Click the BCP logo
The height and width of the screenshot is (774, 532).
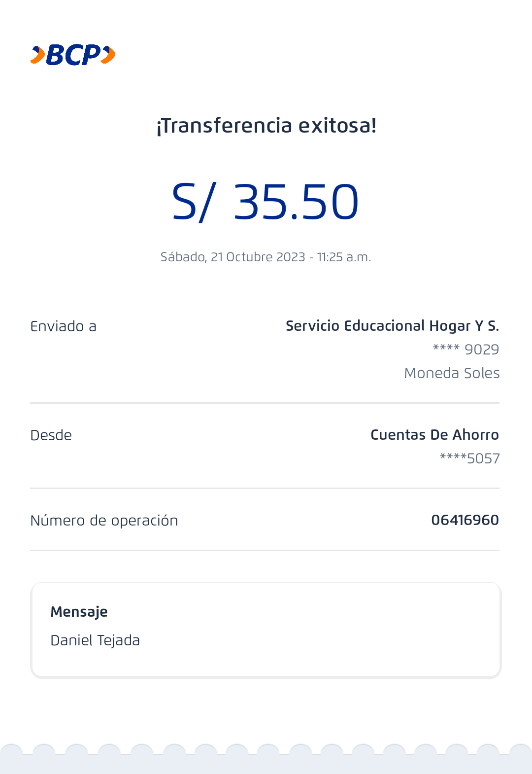[73, 55]
